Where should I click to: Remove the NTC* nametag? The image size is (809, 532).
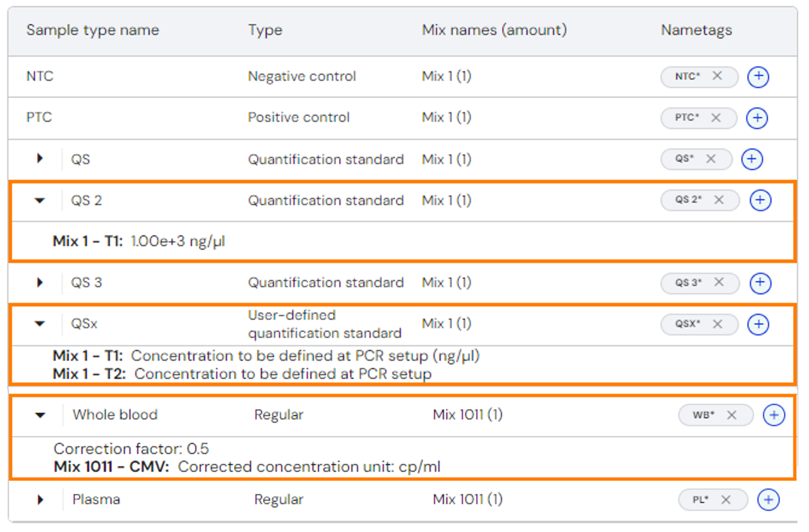717,76
